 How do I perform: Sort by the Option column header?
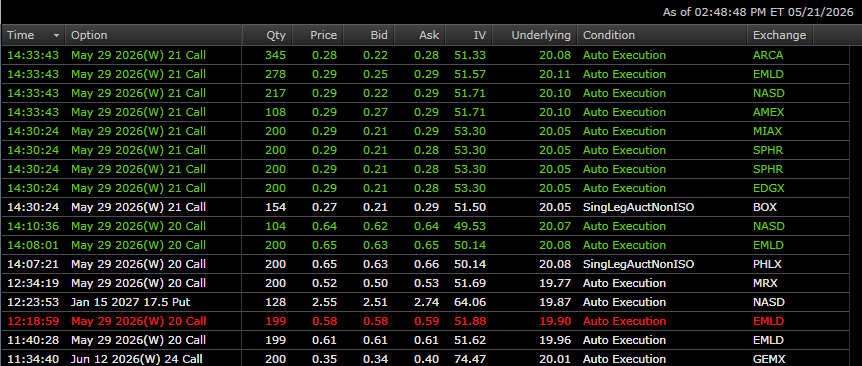[154, 35]
